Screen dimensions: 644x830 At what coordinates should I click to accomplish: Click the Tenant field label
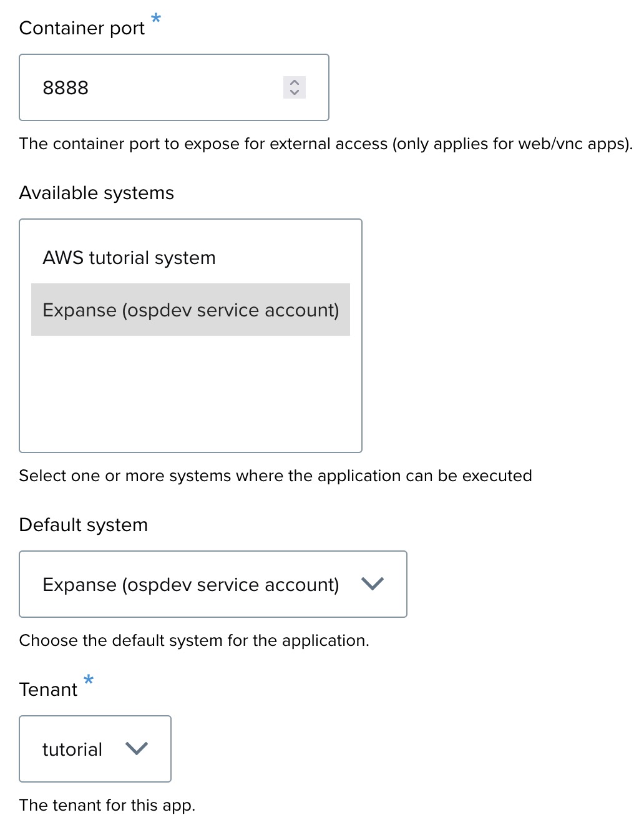(x=48, y=690)
